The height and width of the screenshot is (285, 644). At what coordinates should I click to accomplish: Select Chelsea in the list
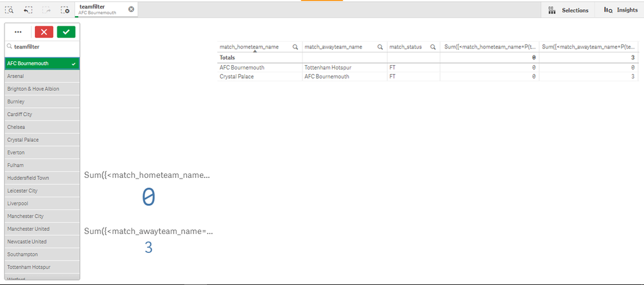point(43,127)
